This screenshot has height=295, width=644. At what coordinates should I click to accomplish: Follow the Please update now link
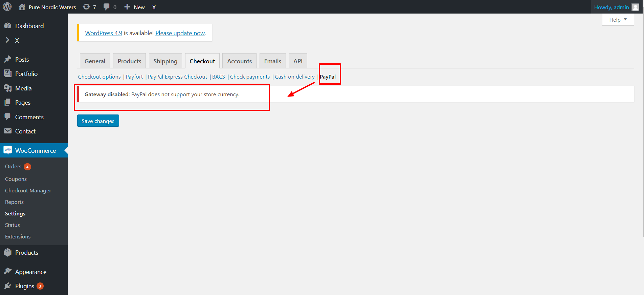pyautogui.click(x=180, y=33)
